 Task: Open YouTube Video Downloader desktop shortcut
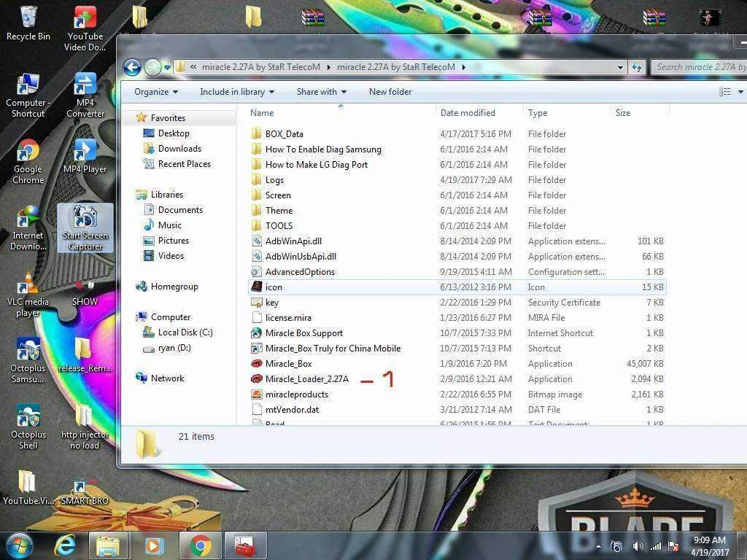[x=85, y=28]
